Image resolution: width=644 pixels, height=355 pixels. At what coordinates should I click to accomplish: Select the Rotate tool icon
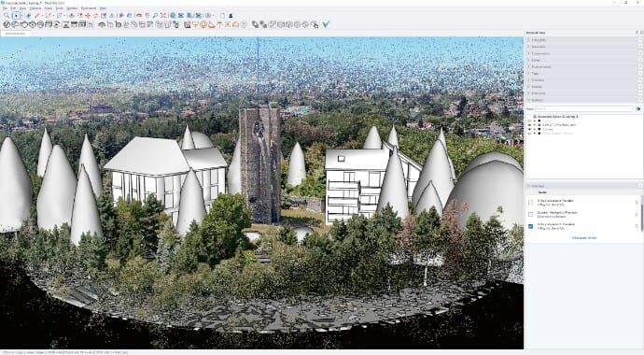[95, 16]
